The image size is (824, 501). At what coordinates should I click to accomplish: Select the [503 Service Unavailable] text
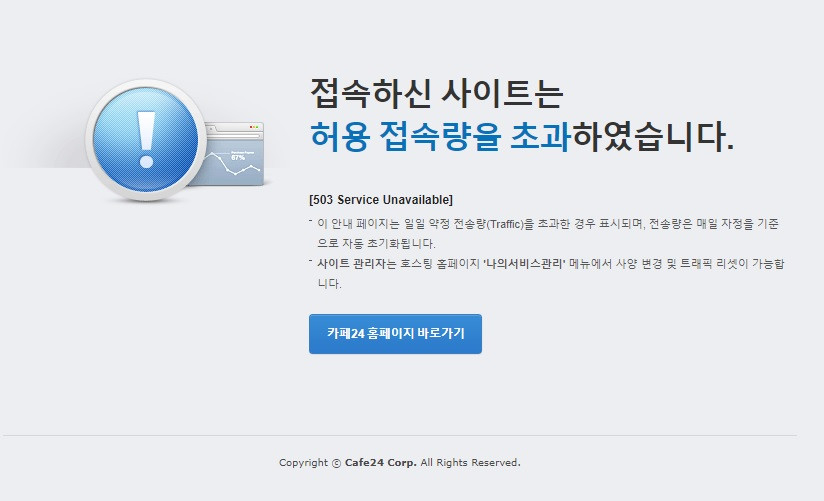click(x=381, y=200)
